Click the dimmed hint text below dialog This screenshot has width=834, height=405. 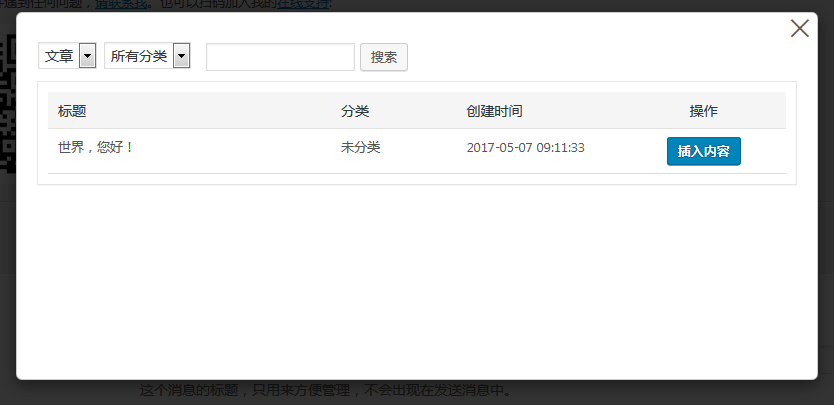click(x=326, y=391)
